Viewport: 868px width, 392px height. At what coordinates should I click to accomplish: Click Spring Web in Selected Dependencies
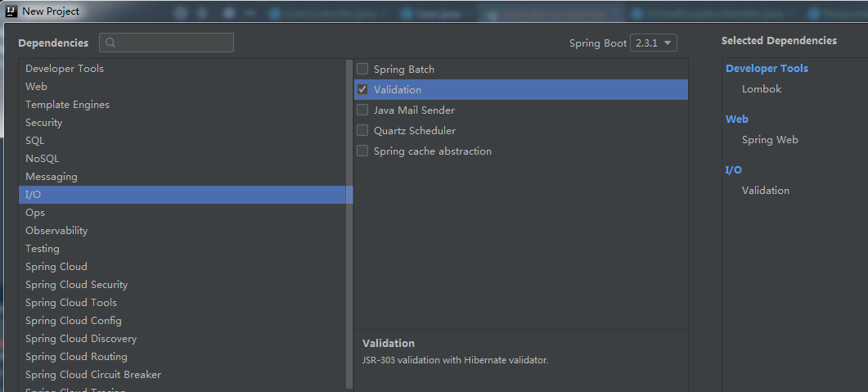pos(770,140)
